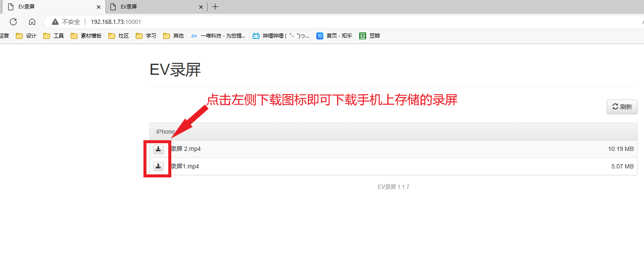
Task: Click the 刷新 refresh button
Action: point(622,106)
